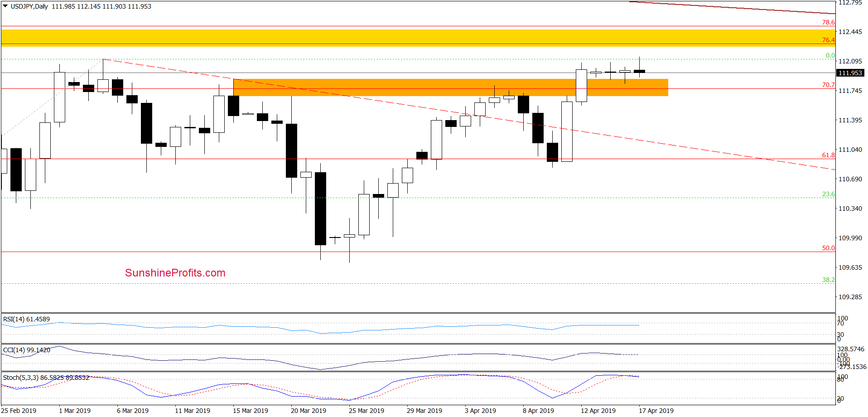Click the 112.095 price axis label
Viewport: 868px width, 417px height.
(x=850, y=61)
